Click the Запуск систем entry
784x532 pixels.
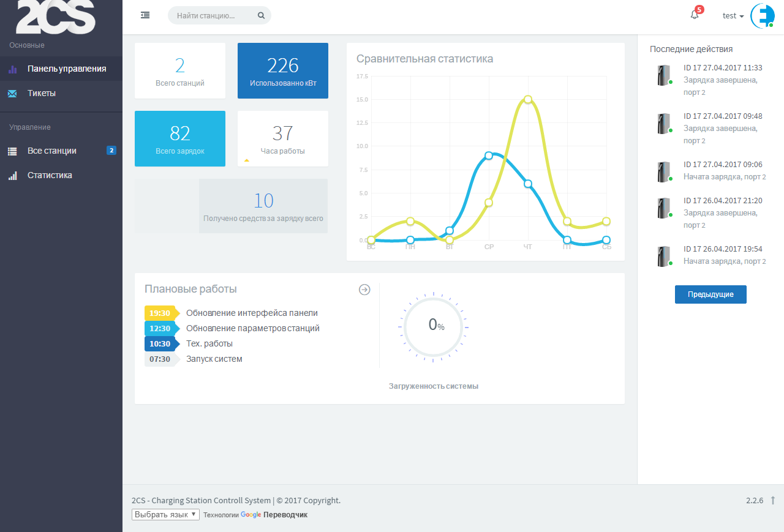click(214, 359)
